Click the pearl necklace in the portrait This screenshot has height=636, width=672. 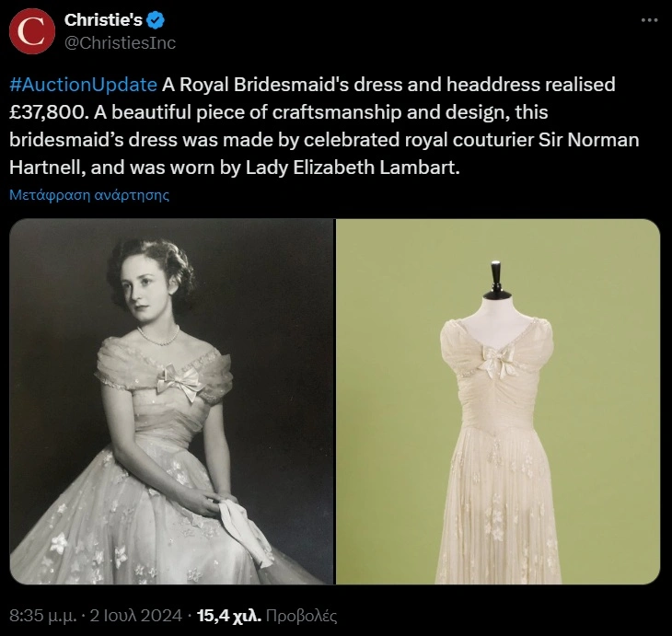158,336
